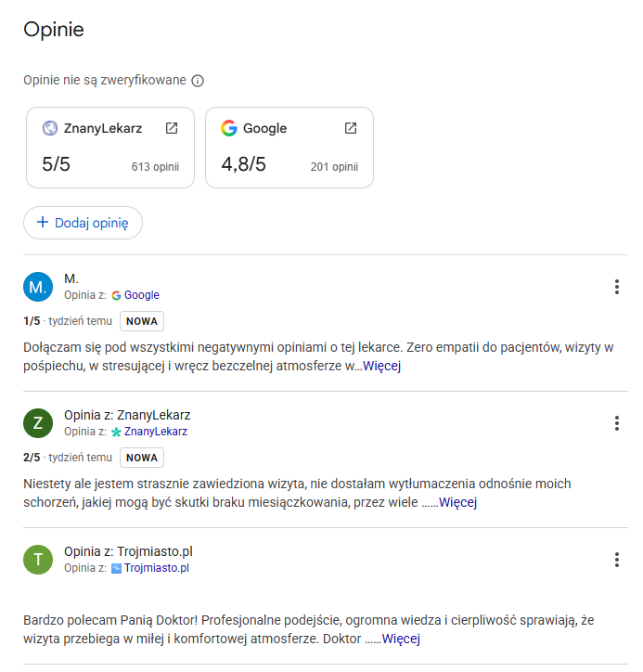This screenshot has height=672, width=643.
Task: Click the ZnanyLekarz globe logo icon
Action: pos(50,128)
